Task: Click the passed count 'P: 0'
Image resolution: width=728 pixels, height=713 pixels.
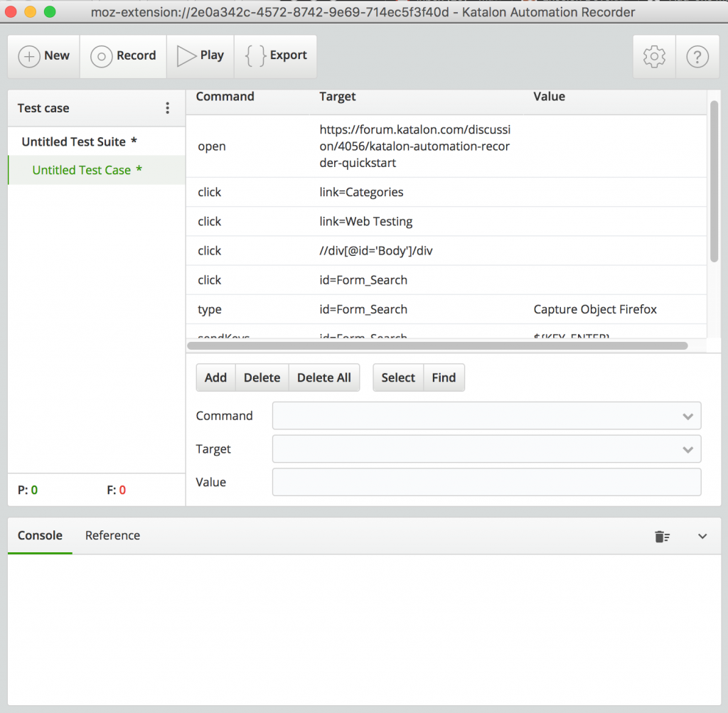Action: [28, 490]
